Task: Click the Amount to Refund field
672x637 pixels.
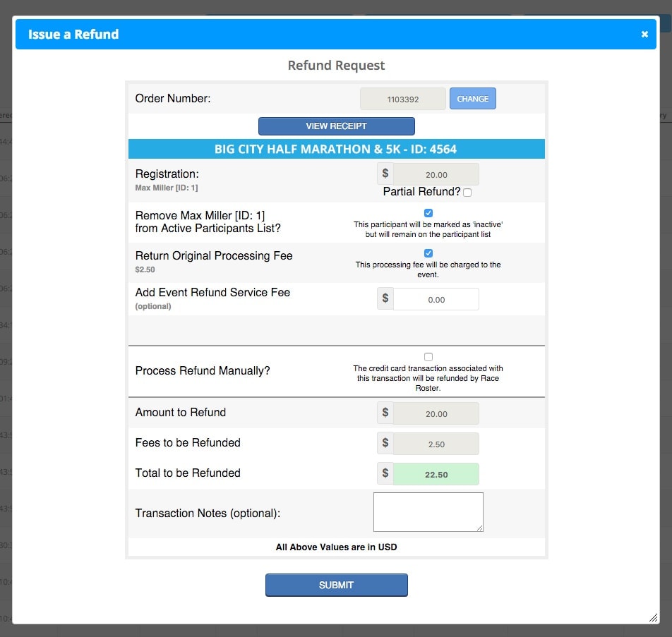Action: (436, 413)
